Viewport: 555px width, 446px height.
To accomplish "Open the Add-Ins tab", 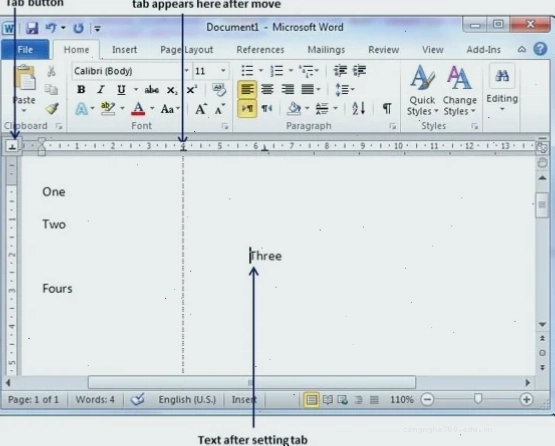I will pos(483,50).
